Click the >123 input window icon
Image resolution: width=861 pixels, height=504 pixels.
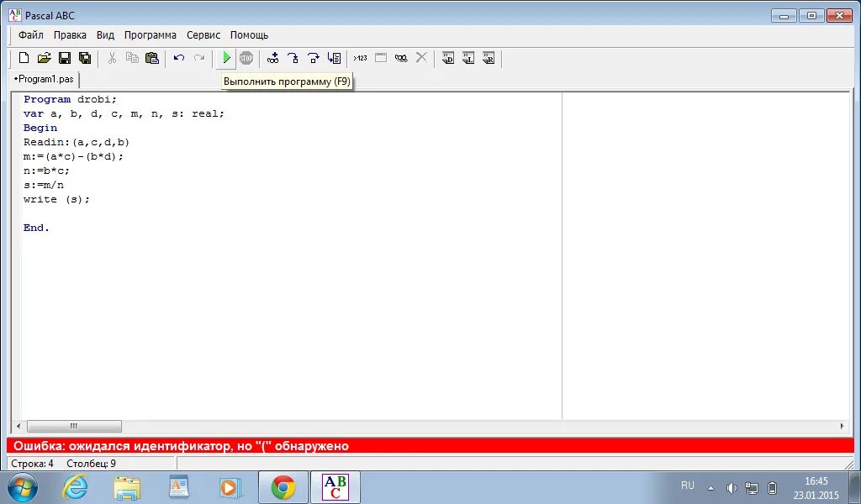[x=360, y=58]
